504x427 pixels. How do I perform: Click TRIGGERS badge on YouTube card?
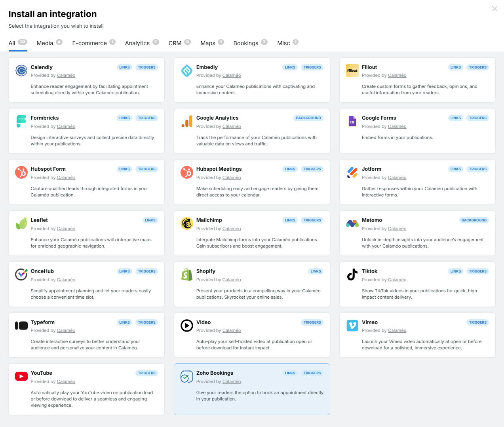click(146, 373)
